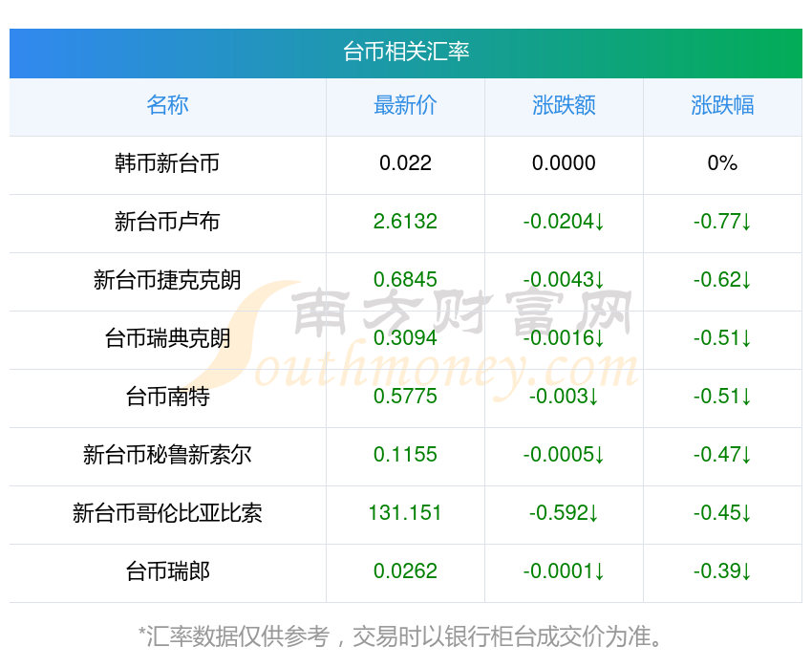
Task: Click -0.51 in the 台币瑞典克朗 row
Action: [x=722, y=338]
